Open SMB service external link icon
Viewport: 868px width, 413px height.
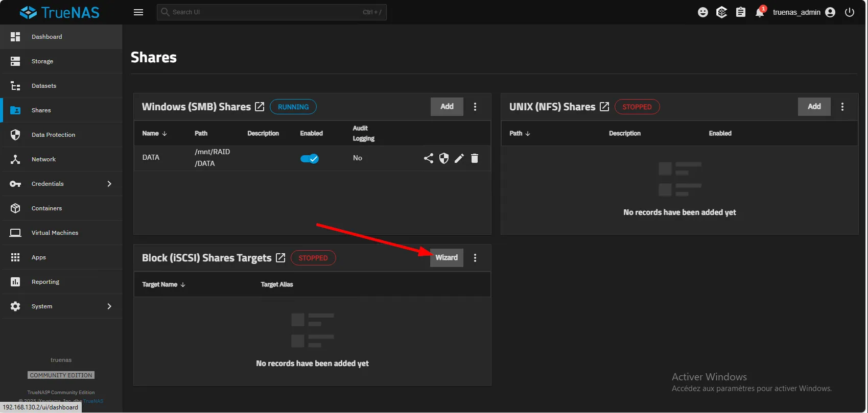(x=260, y=107)
